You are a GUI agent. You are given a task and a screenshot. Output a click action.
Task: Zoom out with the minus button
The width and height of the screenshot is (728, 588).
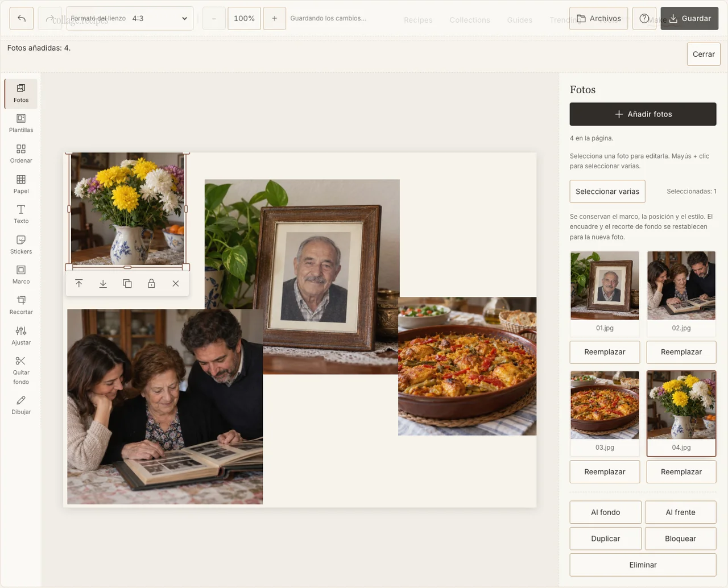(x=214, y=18)
